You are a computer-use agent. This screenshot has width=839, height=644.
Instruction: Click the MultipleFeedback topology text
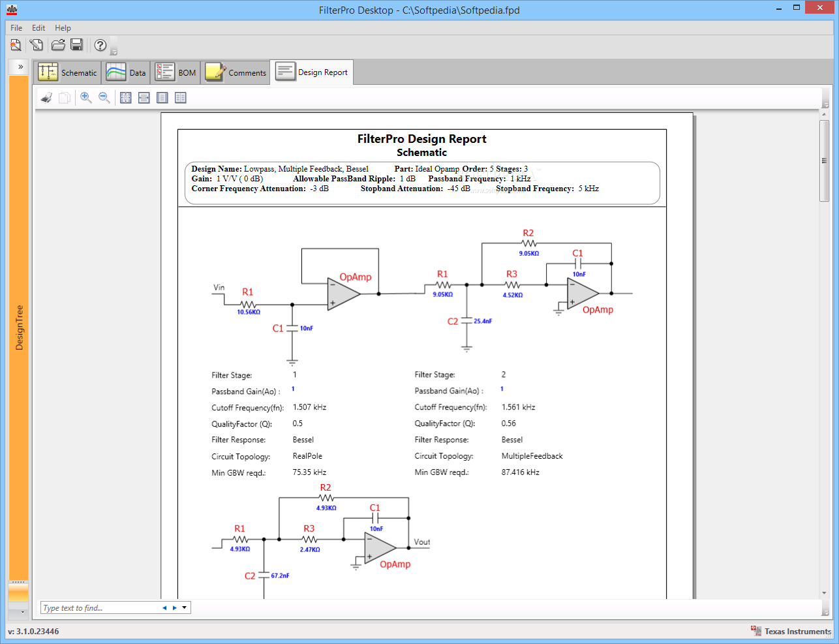[x=532, y=456]
